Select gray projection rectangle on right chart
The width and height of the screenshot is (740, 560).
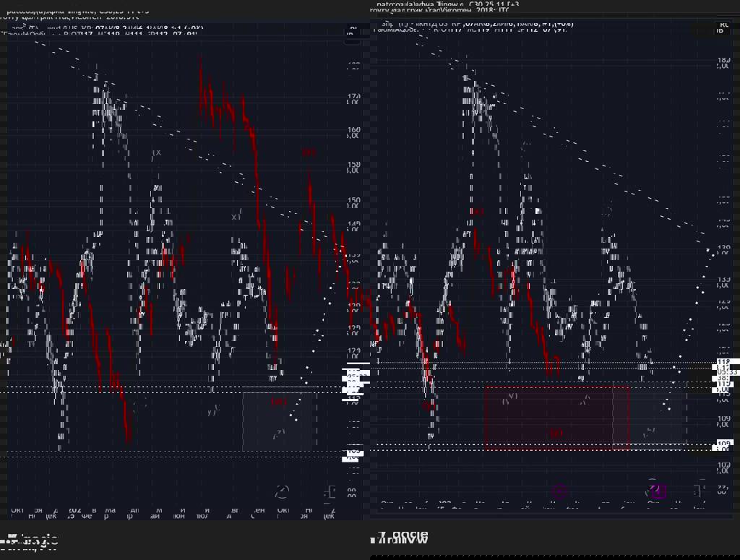[x=650, y=418]
